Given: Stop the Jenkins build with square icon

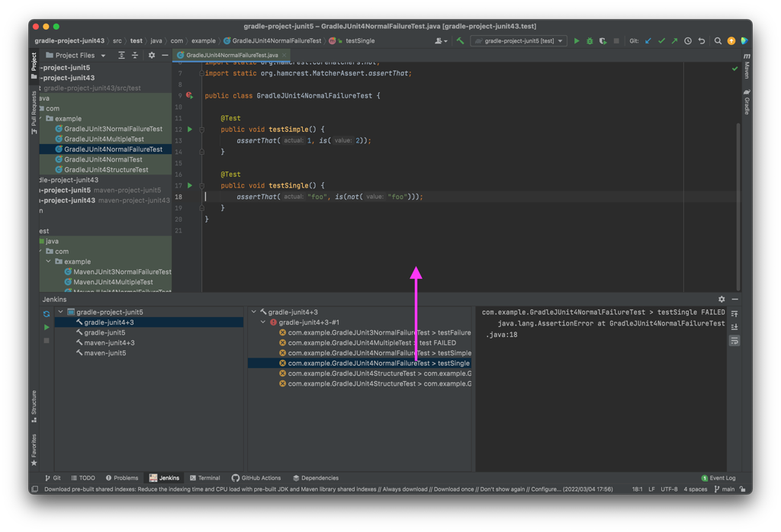Looking at the screenshot, I should coord(47,341).
